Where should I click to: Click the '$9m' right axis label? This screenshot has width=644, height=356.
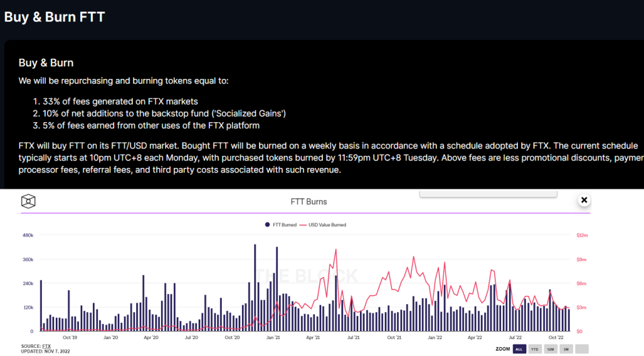point(581,260)
